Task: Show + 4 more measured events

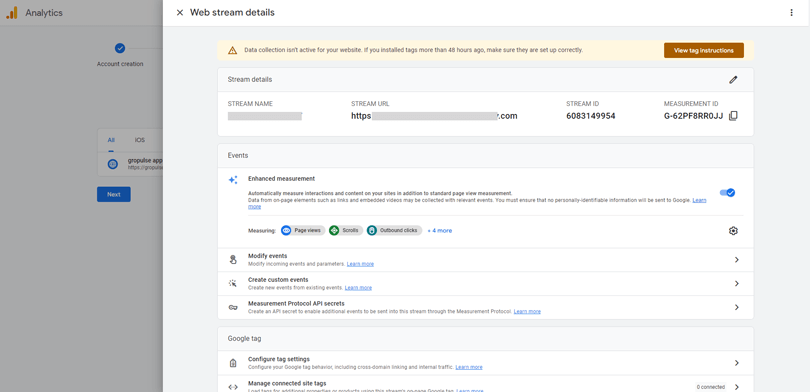Action: pos(440,230)
